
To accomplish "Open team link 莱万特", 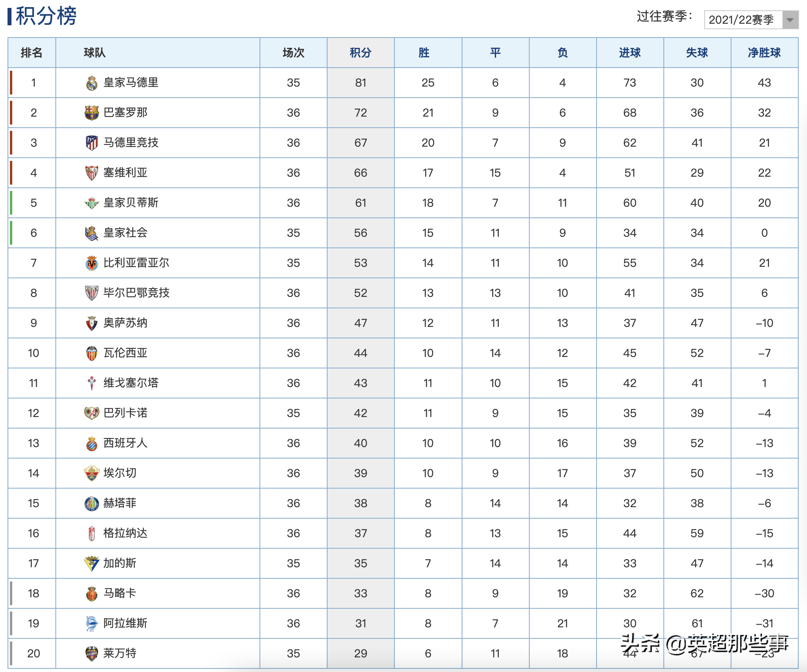I will pyautogui.click(x=120, y=653).
